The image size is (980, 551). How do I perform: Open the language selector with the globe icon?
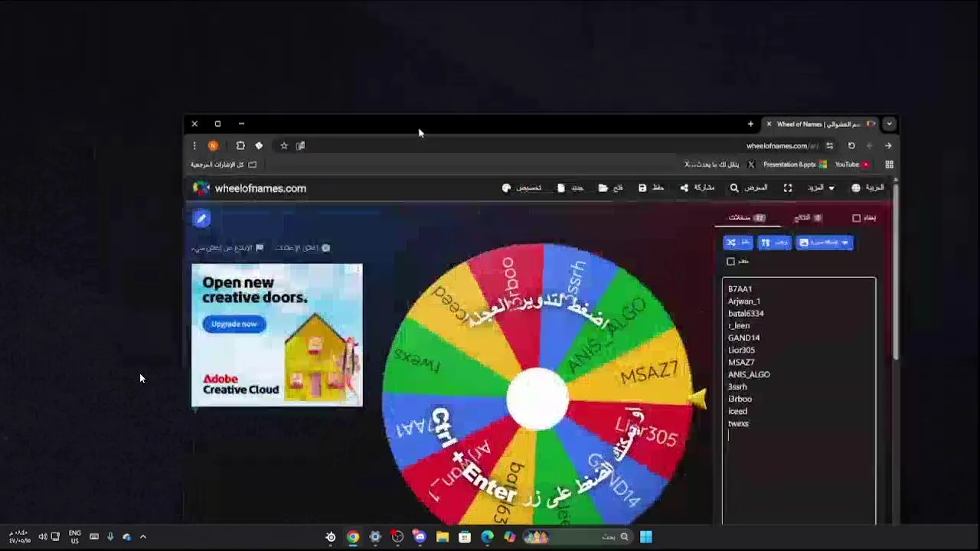(x=856, y=188)
